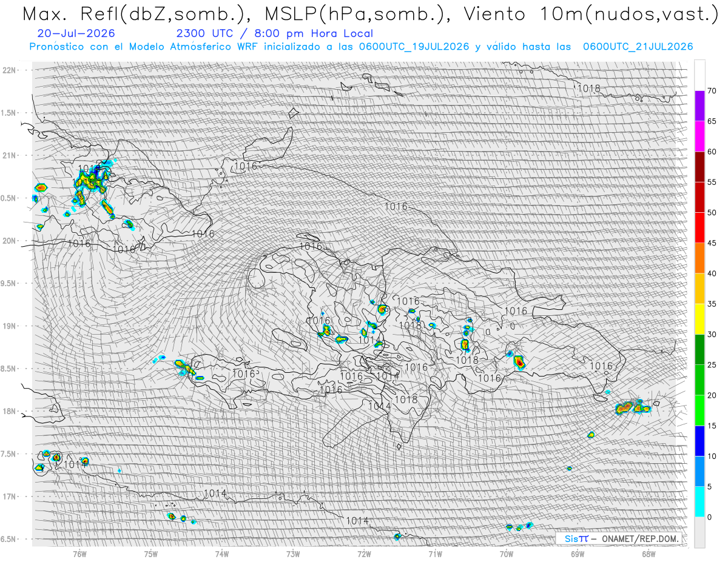The width and height of the screenshot is (728, 562).
Task: Click the '15' value on the color scale
Action: tap(712, 426)
